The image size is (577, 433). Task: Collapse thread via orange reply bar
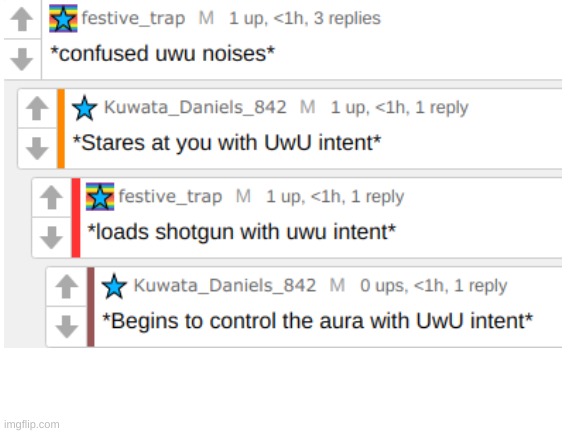(61, 128)
